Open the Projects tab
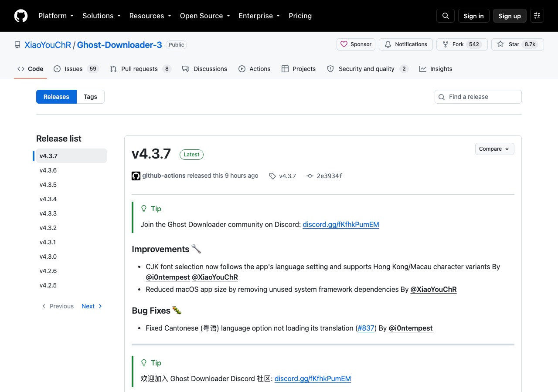This screenshot has width=558, height=392. click(299, 69)
